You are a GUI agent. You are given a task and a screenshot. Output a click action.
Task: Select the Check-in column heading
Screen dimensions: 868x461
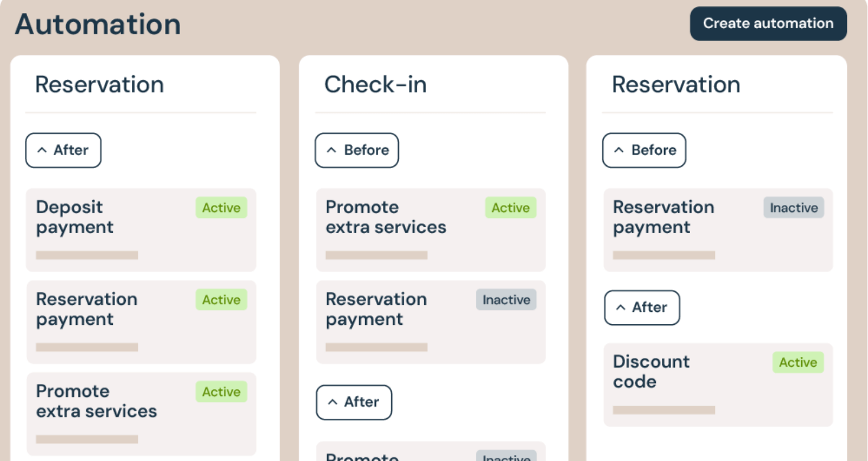pos(375,85)
